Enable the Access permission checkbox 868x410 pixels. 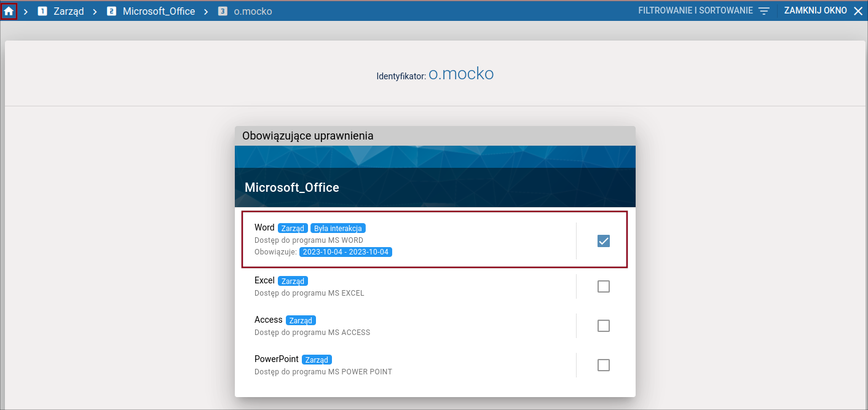click(x=604, y=326)
